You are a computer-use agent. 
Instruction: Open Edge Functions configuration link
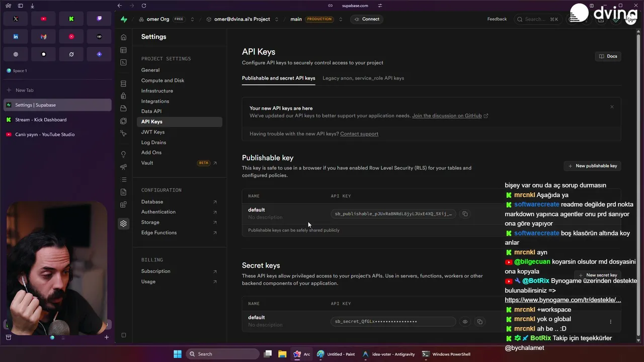tap(179, 233)
